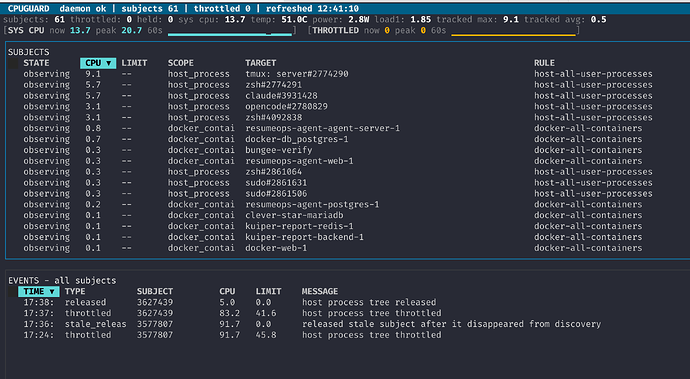Sort events by the TIME column header
The image size is (690, 379).
(39, 291)
